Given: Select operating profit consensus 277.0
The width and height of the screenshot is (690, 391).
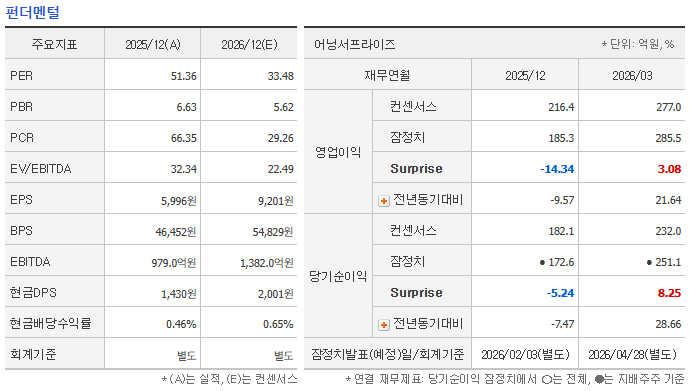Looking at the screenshot, I should 668,107.
